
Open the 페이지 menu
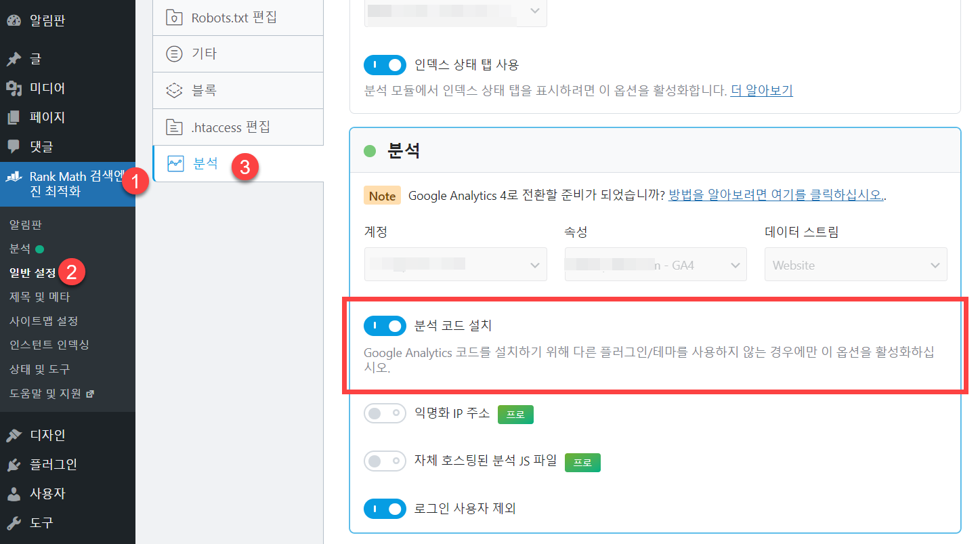point(68,117)
